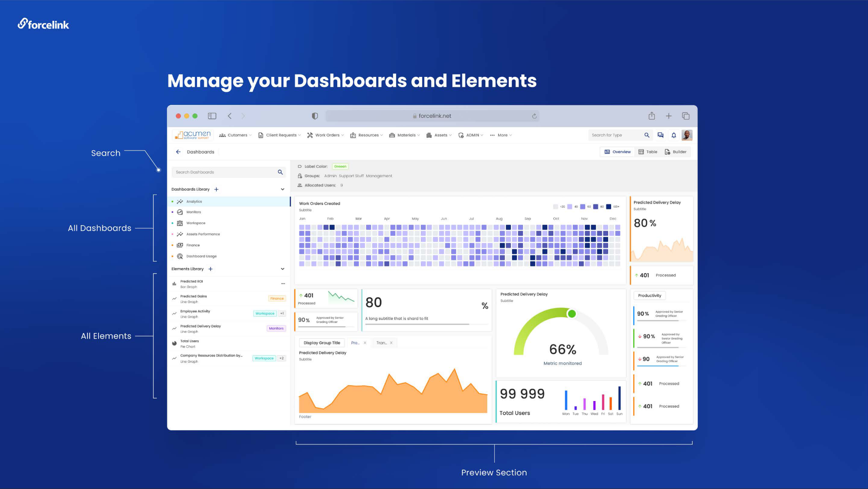Open the Work Orders dropdown menu
Screen dimensions: 868x489
pos(328,135)
